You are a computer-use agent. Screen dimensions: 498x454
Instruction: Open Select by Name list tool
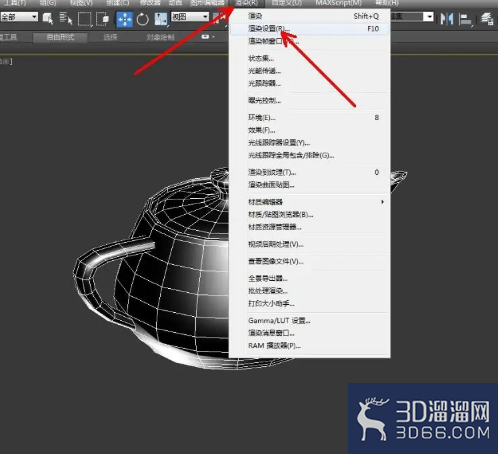coord(66,18)
